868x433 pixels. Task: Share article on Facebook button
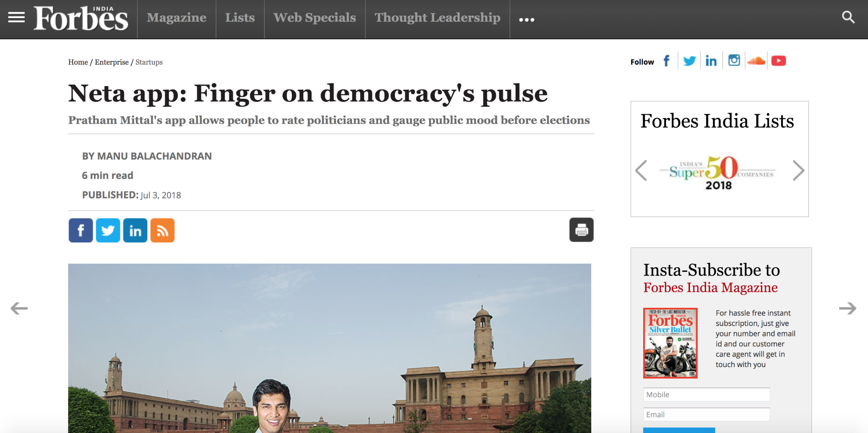81,230
